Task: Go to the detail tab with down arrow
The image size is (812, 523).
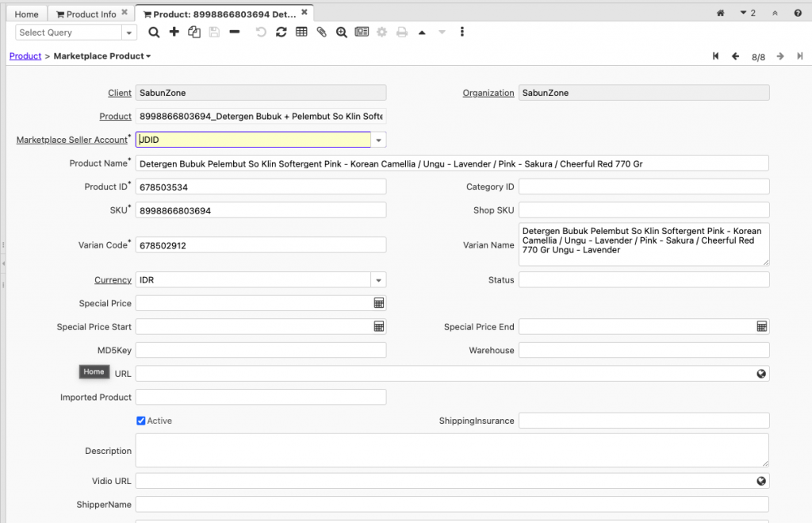Action: 442,32
